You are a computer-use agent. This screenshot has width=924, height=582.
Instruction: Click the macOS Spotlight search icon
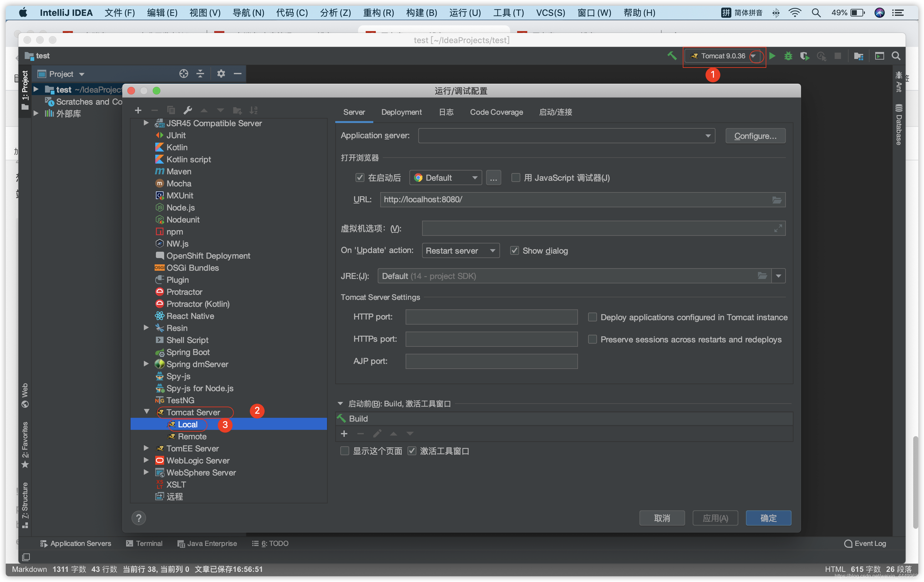(816, 13)
